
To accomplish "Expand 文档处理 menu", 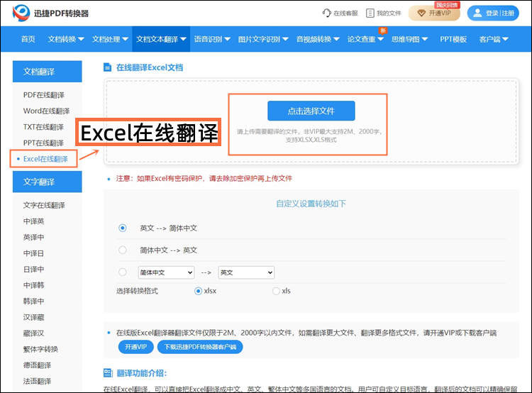I will point(110,39).
